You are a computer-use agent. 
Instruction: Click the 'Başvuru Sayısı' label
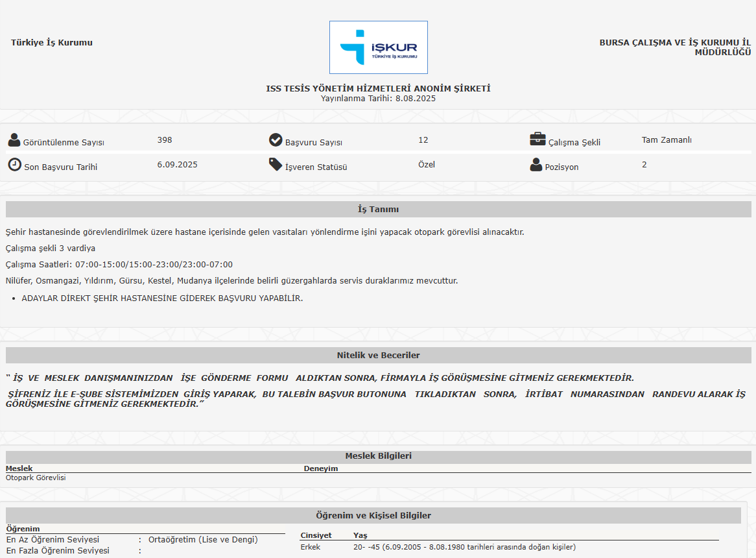[x=314, y=142]
